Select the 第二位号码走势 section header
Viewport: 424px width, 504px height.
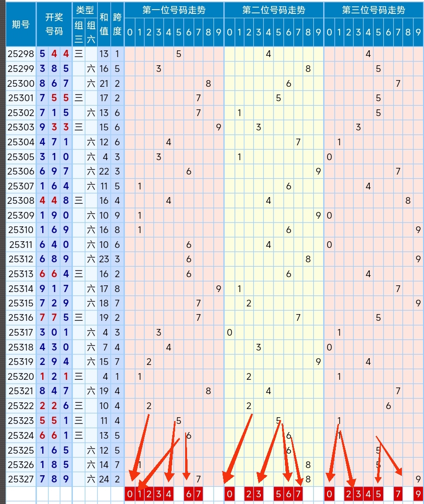[x=273, y=10]
